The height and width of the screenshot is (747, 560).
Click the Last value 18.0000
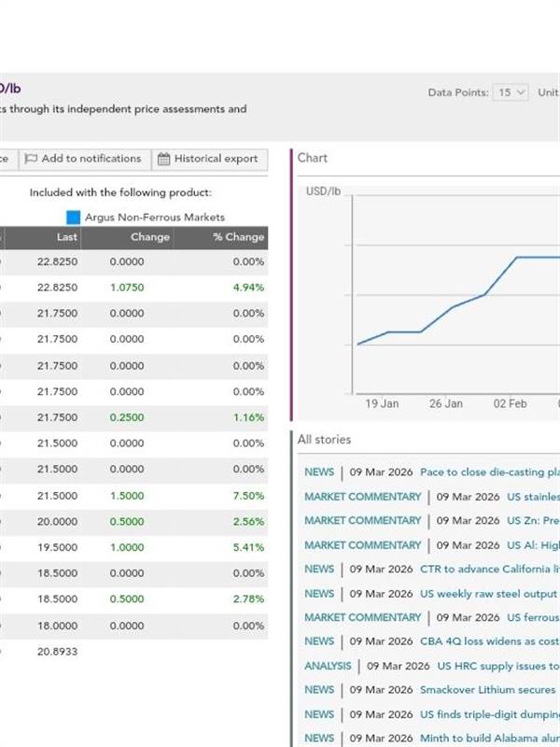coord(57,626)
